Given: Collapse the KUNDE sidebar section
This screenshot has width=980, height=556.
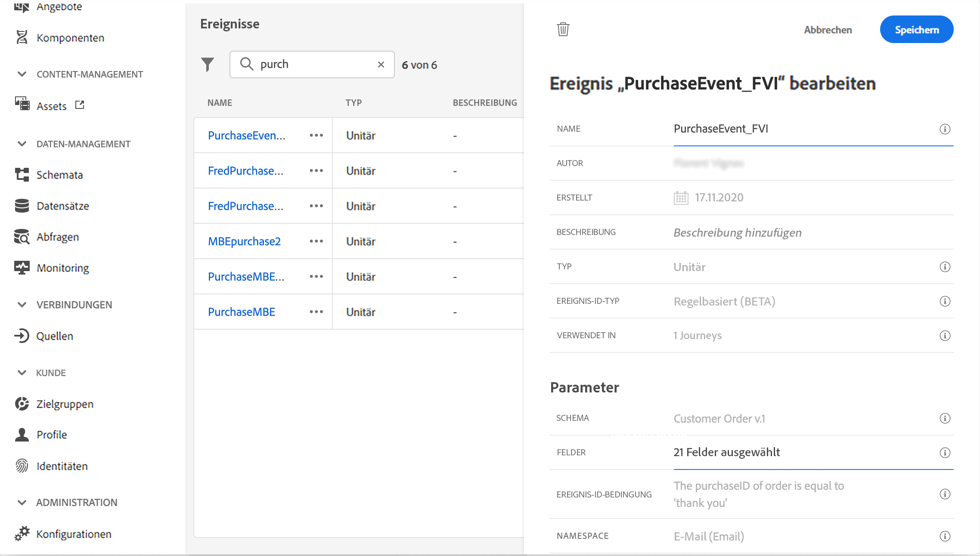Looking at the screenshot, I should click(x=22, y=373).
